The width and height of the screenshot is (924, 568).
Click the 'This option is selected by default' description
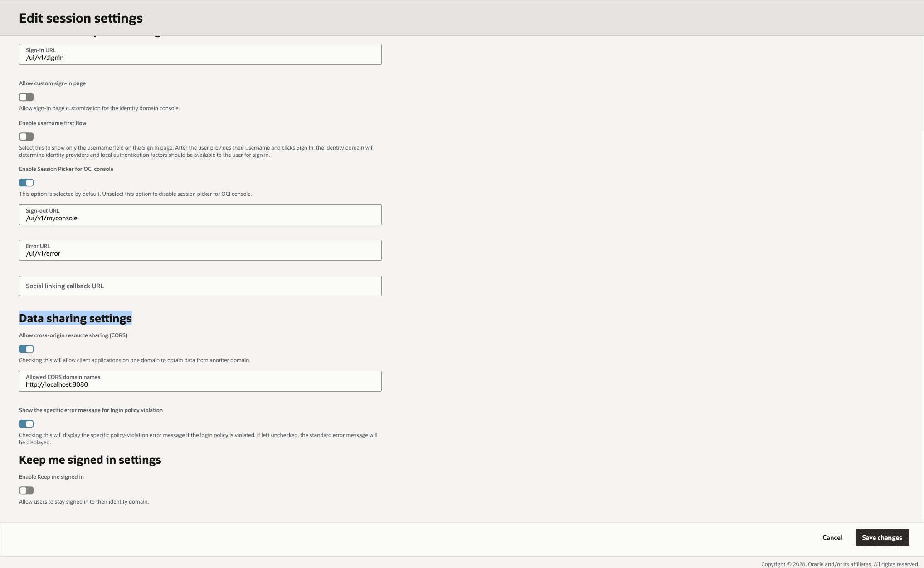click(135, 194)
